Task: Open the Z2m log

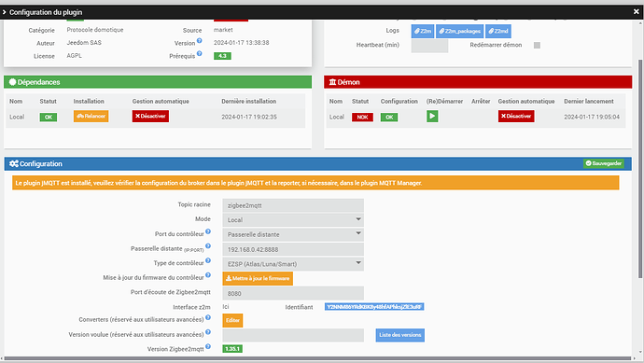Action: click(x=423, y=31)
